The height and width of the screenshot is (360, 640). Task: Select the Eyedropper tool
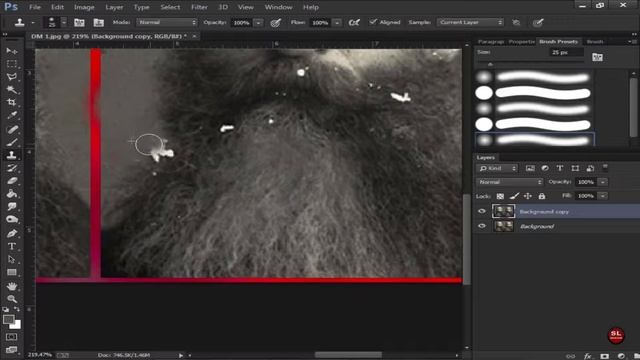click(11, 115)
